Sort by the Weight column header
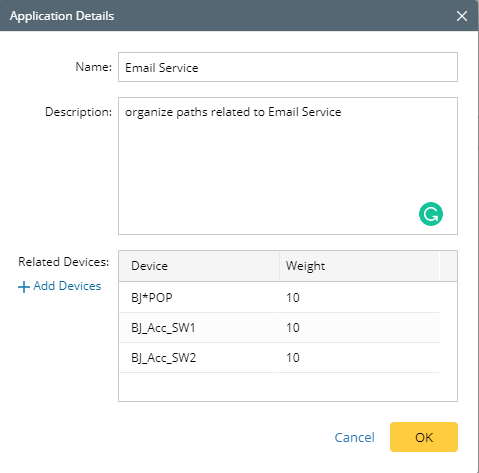 (359, 266)
